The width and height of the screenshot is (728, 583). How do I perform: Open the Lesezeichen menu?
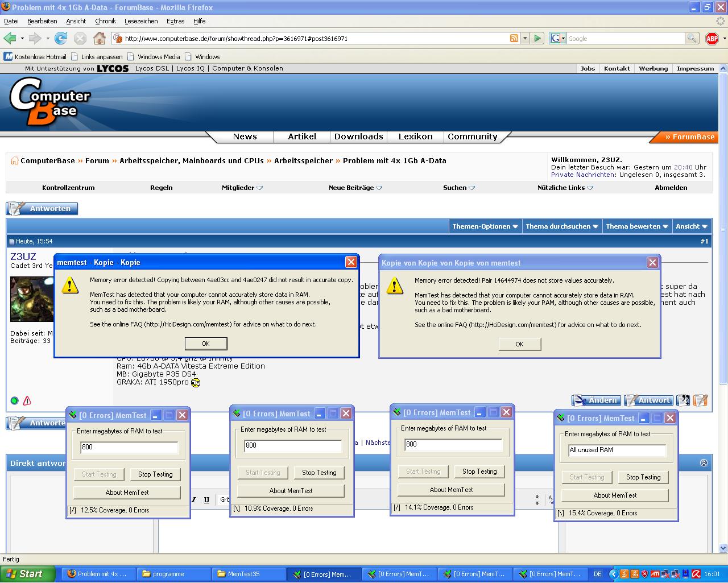(141, 21)
